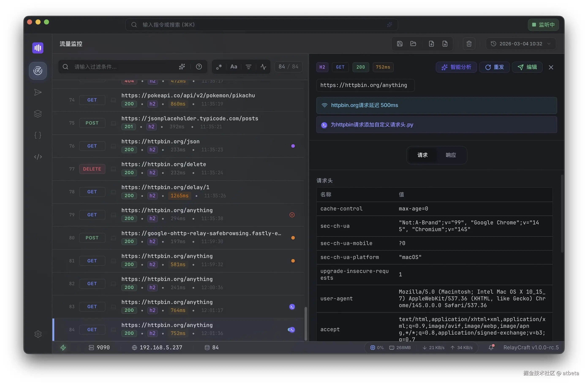Toggle the 监听中 listening status
Viewport: 588px width, 385px height.
coord(543,25)
